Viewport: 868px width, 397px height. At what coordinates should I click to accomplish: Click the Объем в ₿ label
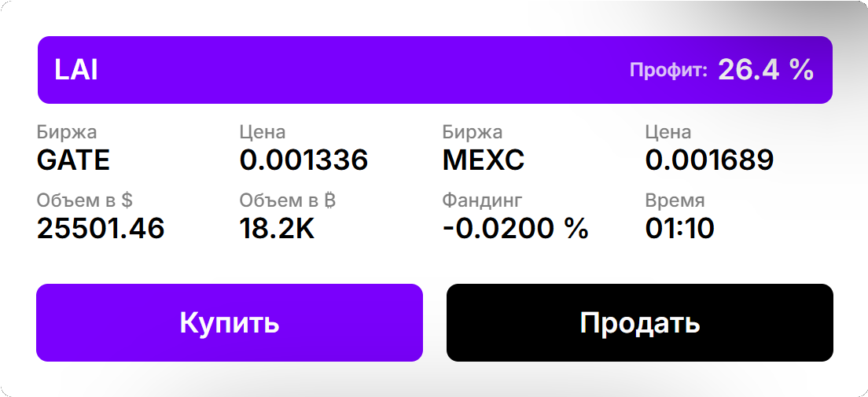(288, 200)
